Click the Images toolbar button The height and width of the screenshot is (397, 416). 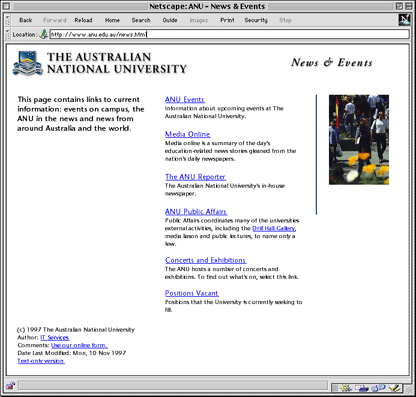[199, 20]
